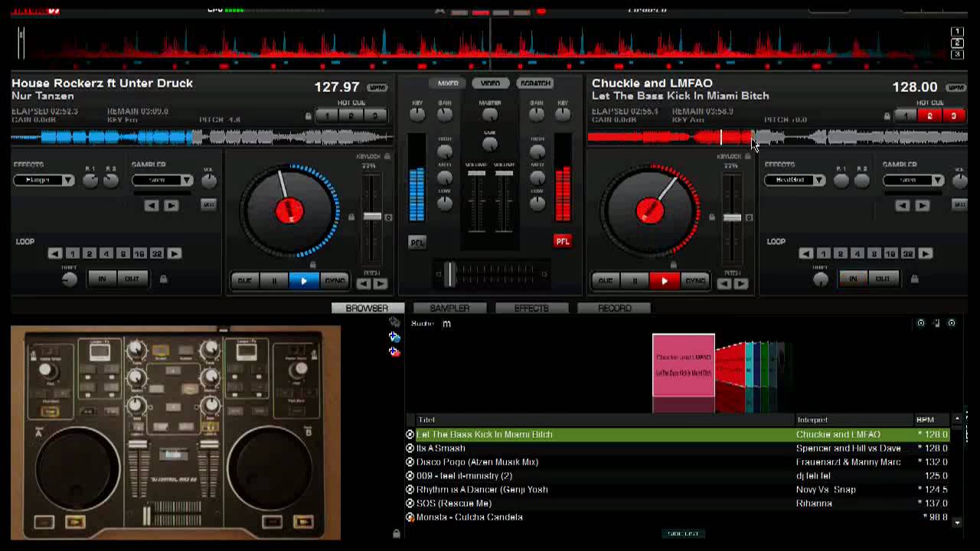The image size is (980, 551).
Task: Set loop IN on right deck
Action: tap(853, 279)
